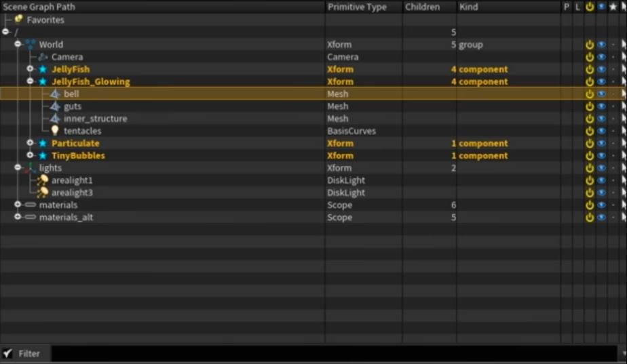Collapse the root slash node
This screenshot has height=364, width=627.
pos(5,32)
